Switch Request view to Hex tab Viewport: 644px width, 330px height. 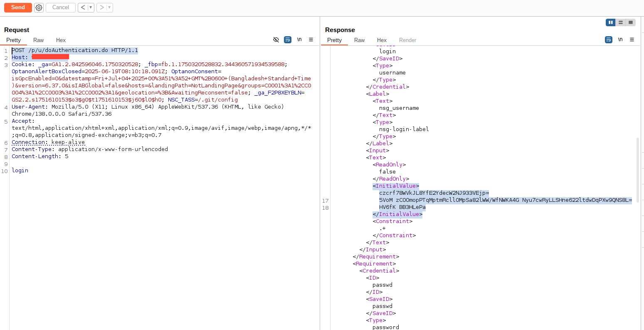point(61,40)
